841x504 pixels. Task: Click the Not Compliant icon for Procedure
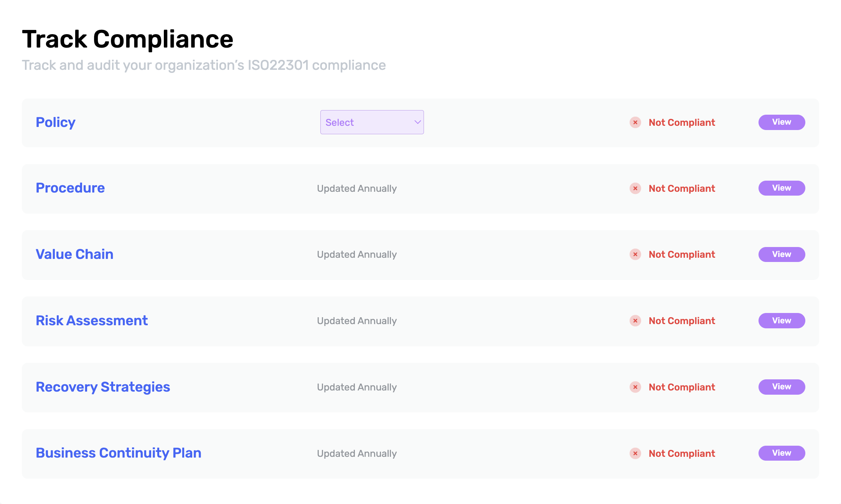point(635,188)
